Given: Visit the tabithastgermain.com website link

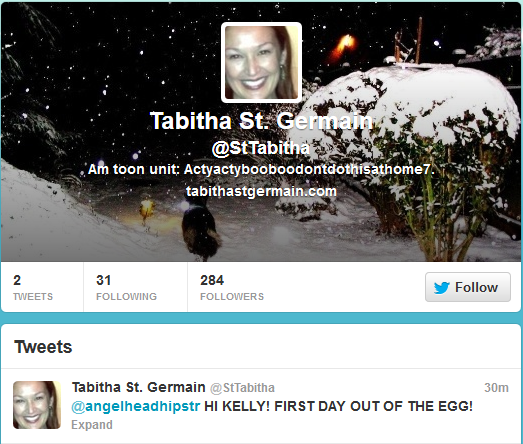Looking at the screenshot, I should pyautogui.click(x=262, y=191).
